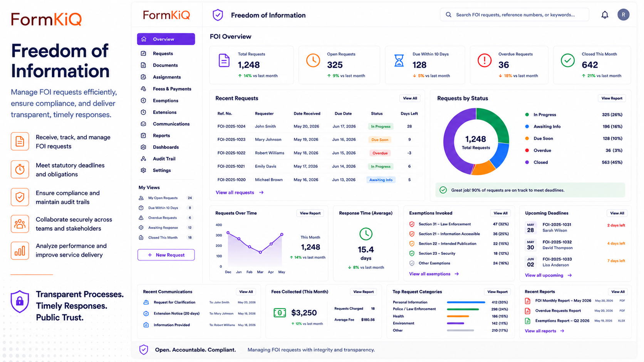Click the Closed This Month checkmark icon
Screen dimensions: 644x362
568,60
